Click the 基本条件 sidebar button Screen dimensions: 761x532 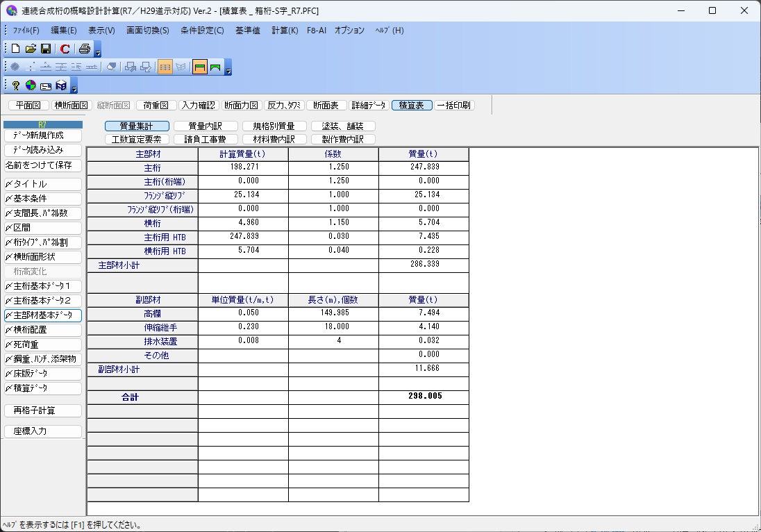point(43,199)
